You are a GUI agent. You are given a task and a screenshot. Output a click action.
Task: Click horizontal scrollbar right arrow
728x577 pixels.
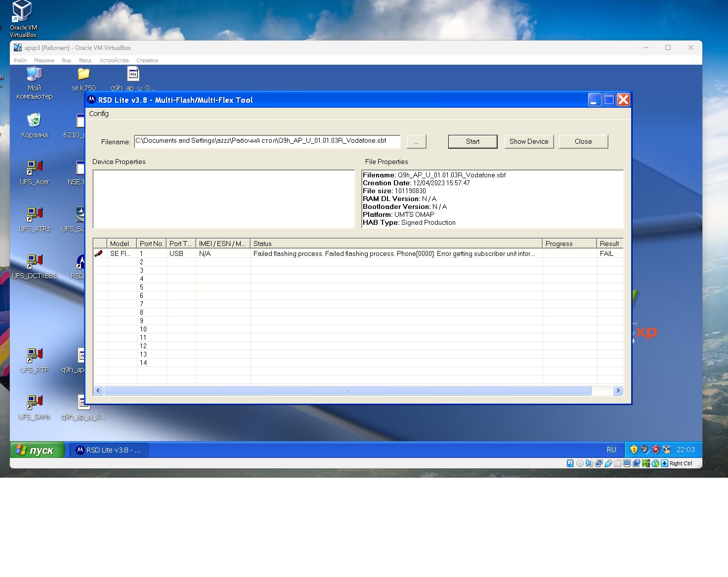click(x=618, y=391)
